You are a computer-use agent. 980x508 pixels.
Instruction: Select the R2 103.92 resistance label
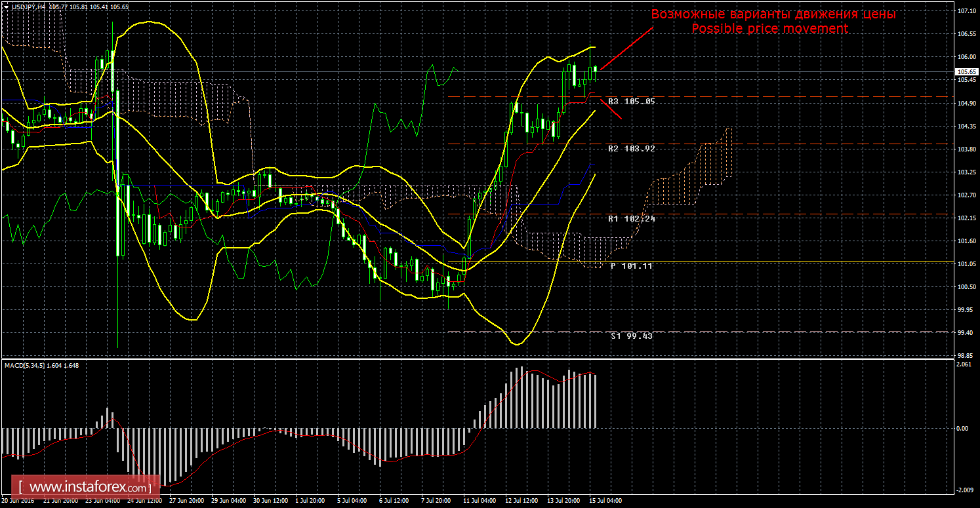coord(631,149)
